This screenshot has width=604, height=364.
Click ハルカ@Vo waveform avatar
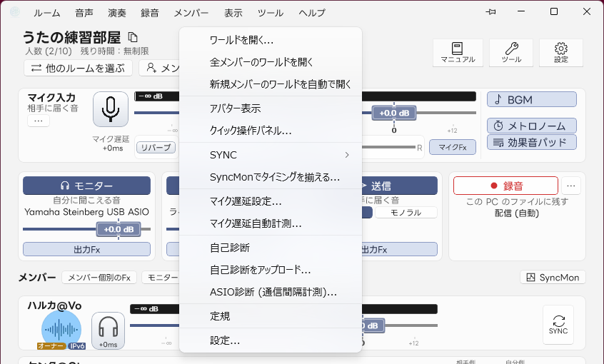61,329
